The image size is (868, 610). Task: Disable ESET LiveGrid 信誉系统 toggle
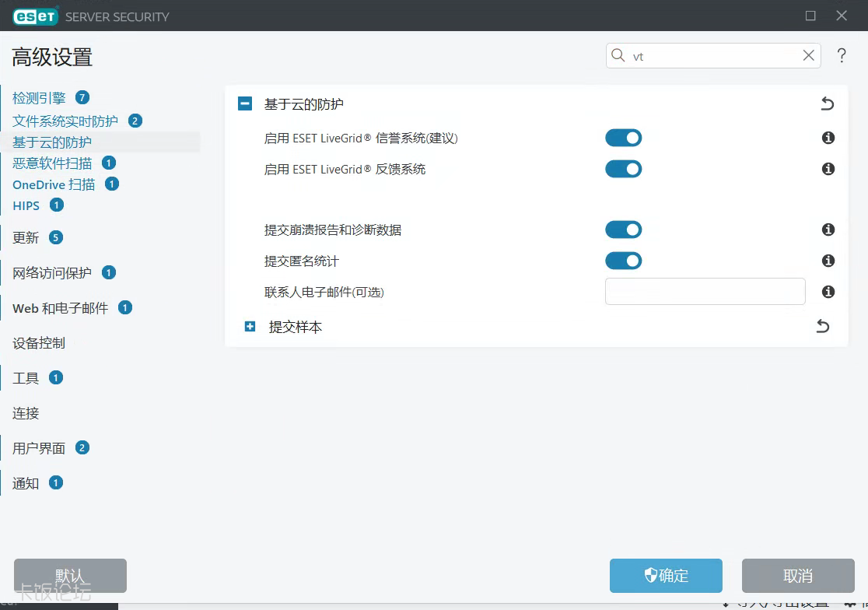(x=623, y=138)
